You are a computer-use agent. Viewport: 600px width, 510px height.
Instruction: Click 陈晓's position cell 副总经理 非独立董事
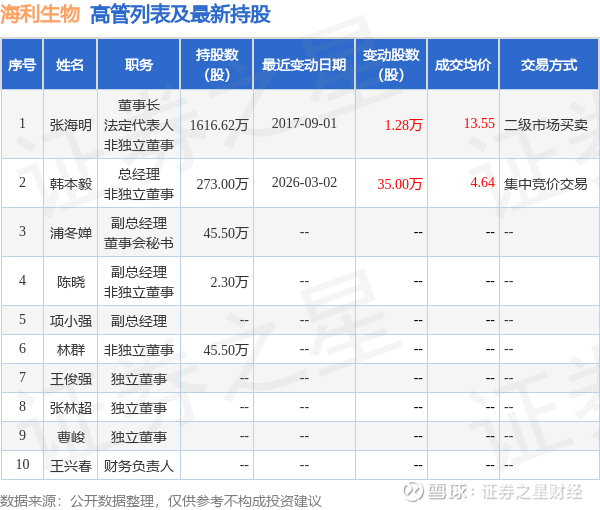click(x=139, y=282)
